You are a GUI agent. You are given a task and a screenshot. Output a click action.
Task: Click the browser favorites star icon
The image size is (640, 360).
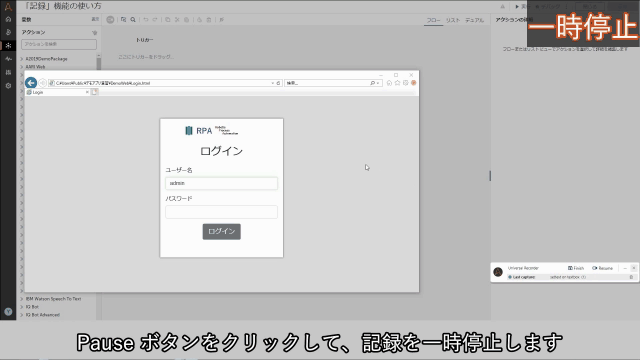[x=398, y=83]
